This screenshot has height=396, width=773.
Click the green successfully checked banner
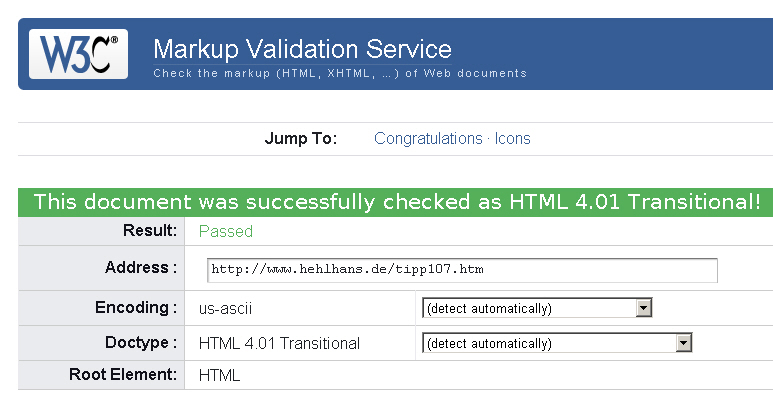point(396,202)
